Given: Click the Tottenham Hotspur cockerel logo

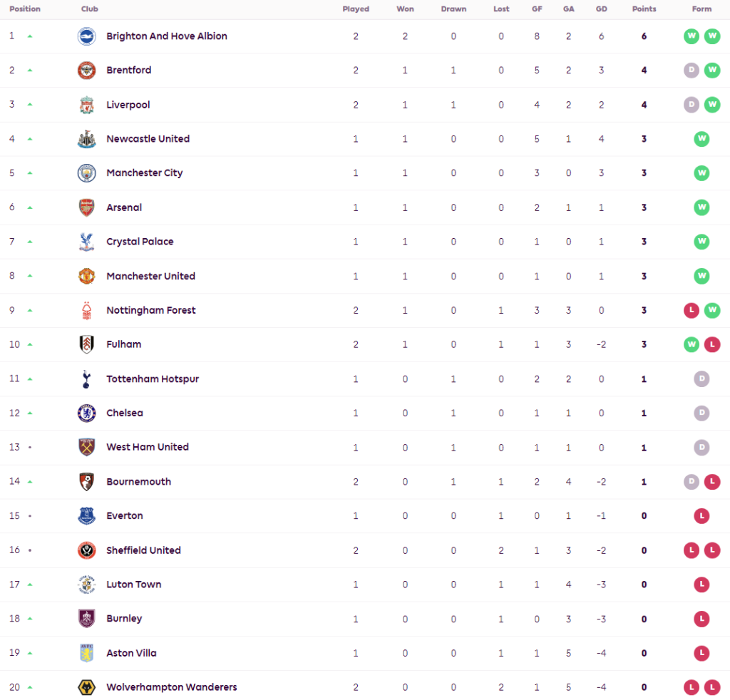Looking at the screenshot, I should pos(86,379).
